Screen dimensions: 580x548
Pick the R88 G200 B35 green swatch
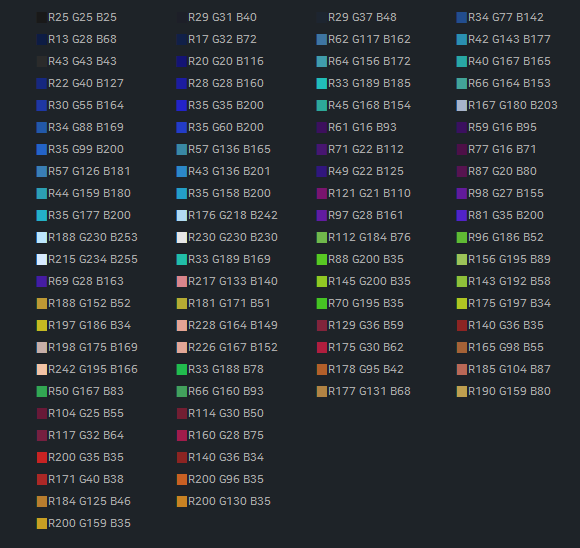[x=322, y=259]
